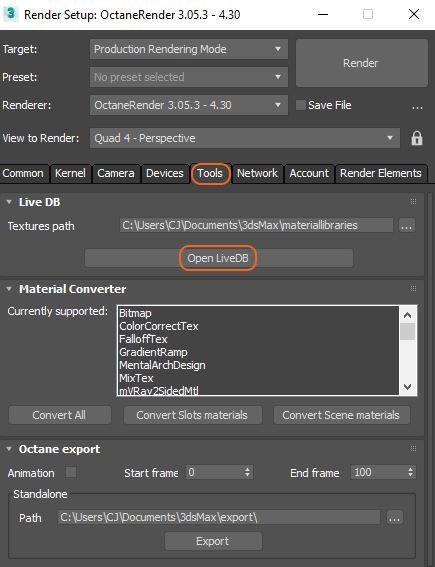435x567 pixels.
Task: Click the supported materials list scroll down arrow
Action: pos(408,387)
